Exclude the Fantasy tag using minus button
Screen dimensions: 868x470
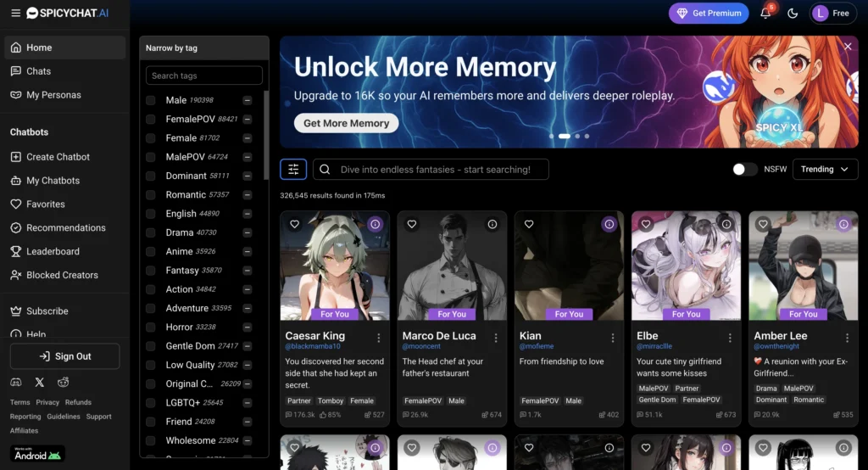coord(247,271)
